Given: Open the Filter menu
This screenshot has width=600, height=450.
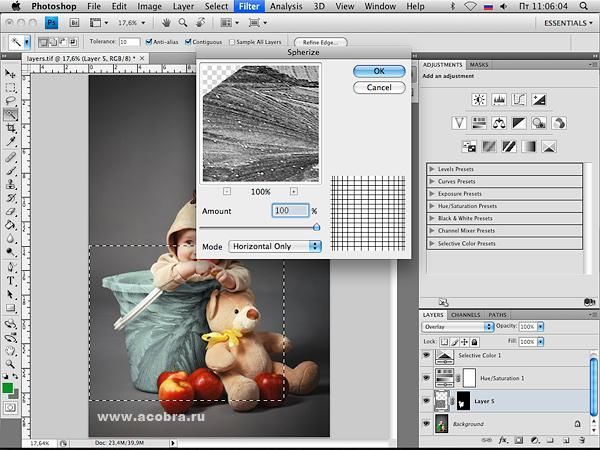Looking at the screenshot, I should click(x=250, y=6).
